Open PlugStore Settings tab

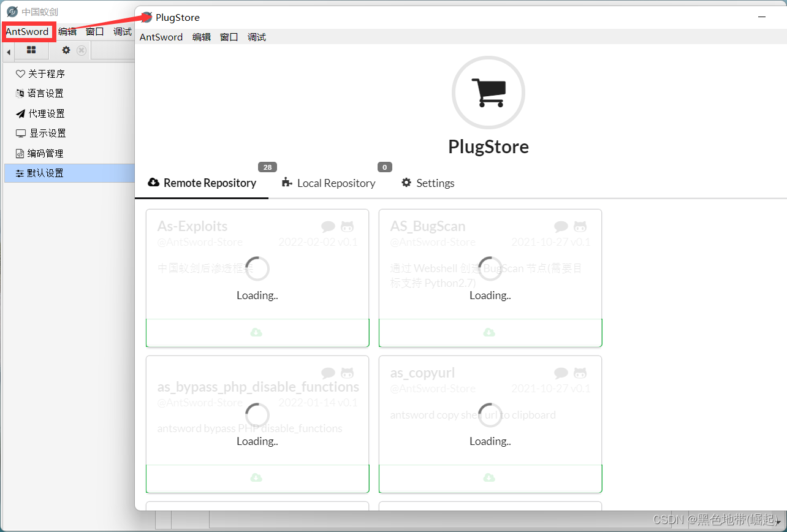click(x=428, y=183)
